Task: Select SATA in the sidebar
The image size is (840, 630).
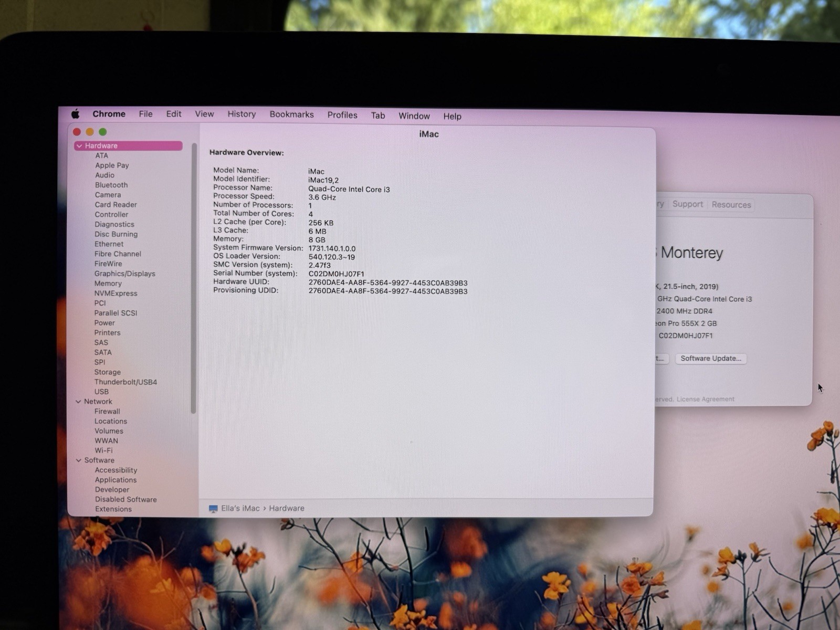Action: (x=103, y=352)
